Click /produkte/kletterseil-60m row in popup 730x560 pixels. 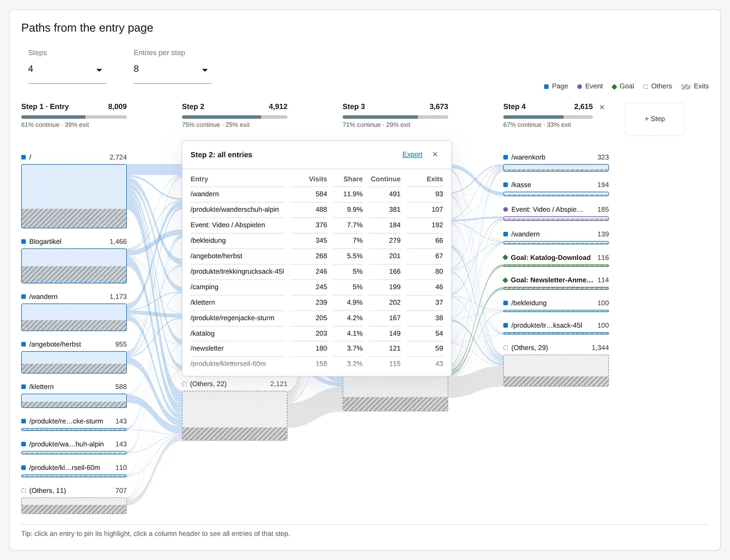tap(317, 364)
